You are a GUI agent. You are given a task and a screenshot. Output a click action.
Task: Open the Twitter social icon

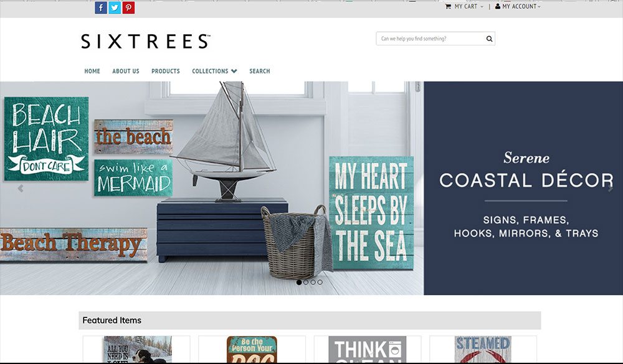click(115, 7)
